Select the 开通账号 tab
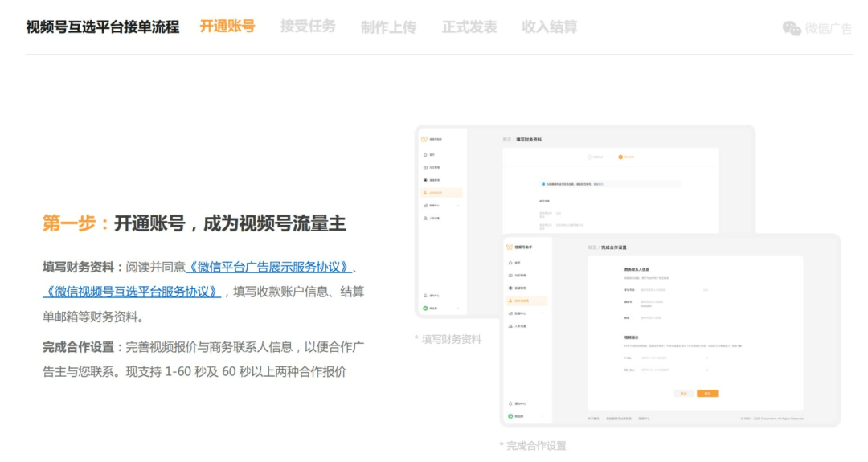Image resolution: width=868 pixels, height=462 pixels. (227, 27)
